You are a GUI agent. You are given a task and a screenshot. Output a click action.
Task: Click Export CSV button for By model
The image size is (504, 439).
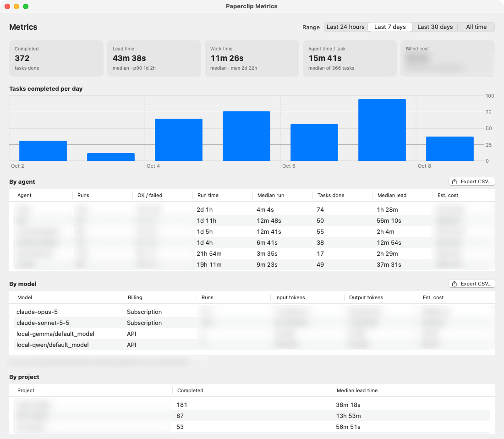[x=471, y=284]
